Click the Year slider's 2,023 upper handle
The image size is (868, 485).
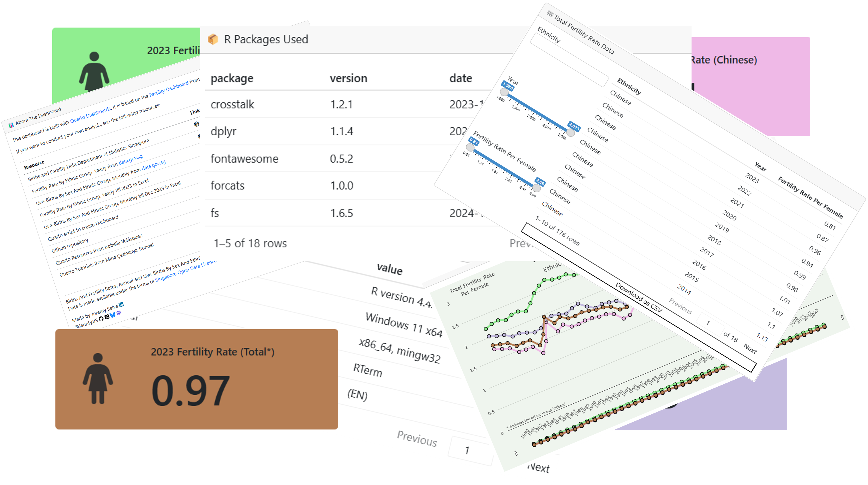pos(570,133)
